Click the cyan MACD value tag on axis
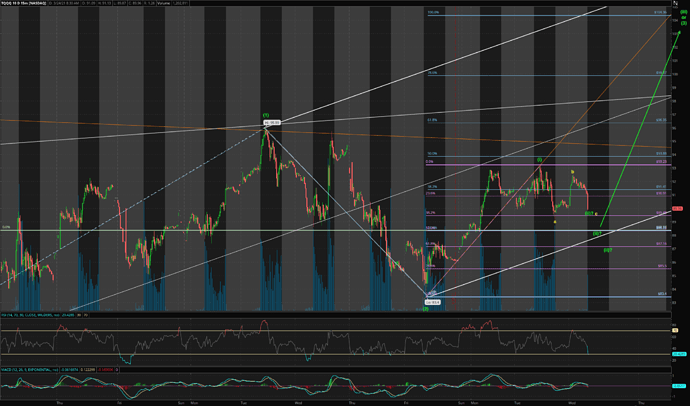Image resolution: width=690 pixels, height=406 pixels. [x=678, y=386]
